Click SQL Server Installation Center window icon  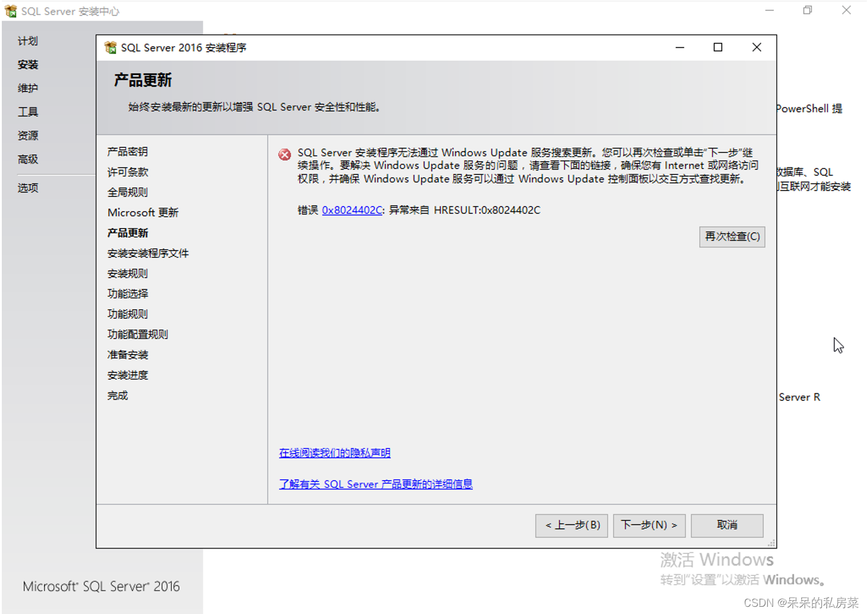click(11, 11)
